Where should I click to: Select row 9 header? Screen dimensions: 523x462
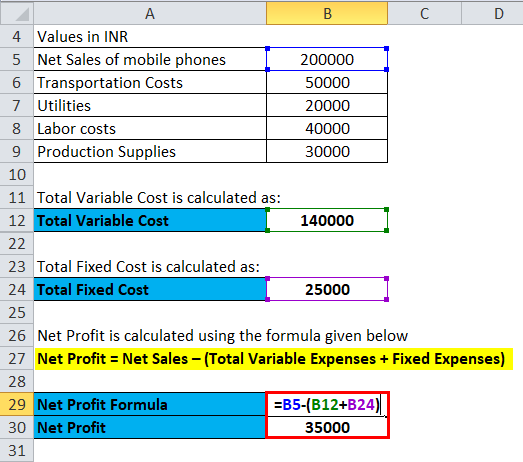click(17, 151)
